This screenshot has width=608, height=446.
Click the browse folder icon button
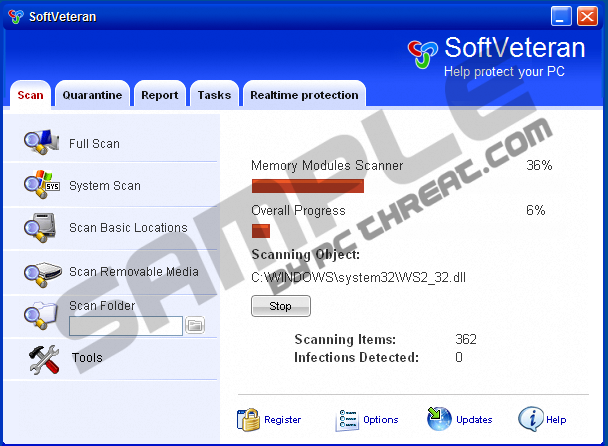pos(195,325)
